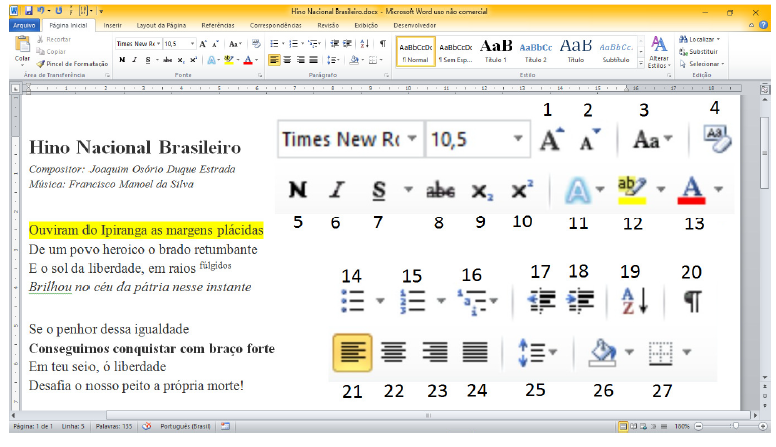This screenshot has height=447, width=776.
Task: Apply the Título 1 style
Action: pos(495,51)
